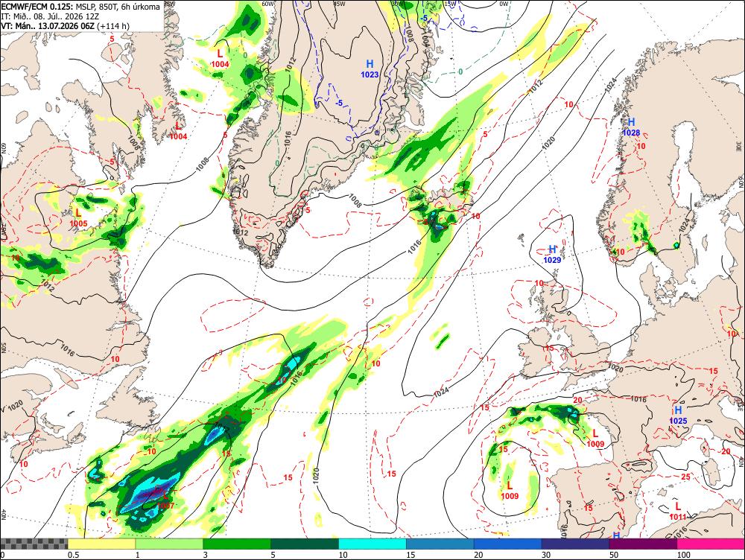The height and width of the screenshot is (560, 745).
Task: Click the H 1023 high over Greenland
Action: (x=370, y=69)
